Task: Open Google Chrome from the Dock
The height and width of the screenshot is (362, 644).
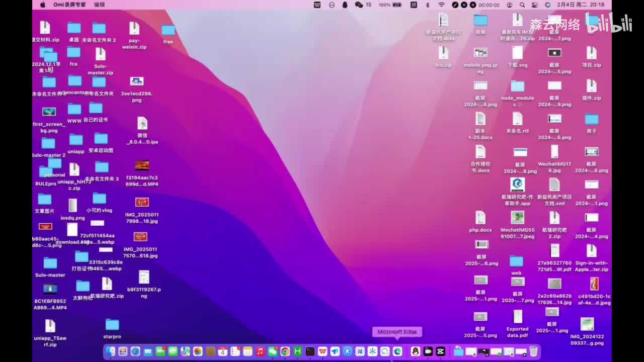Action: [285, 351]
